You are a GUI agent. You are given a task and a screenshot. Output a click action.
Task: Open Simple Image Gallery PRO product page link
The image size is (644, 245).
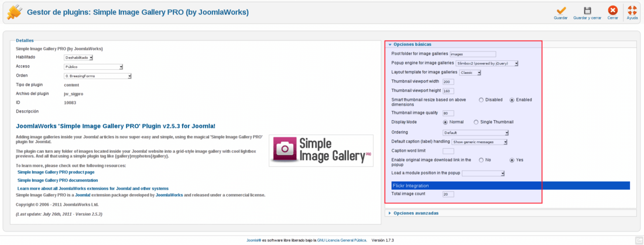pyautogui.click(x=56, y=172)
